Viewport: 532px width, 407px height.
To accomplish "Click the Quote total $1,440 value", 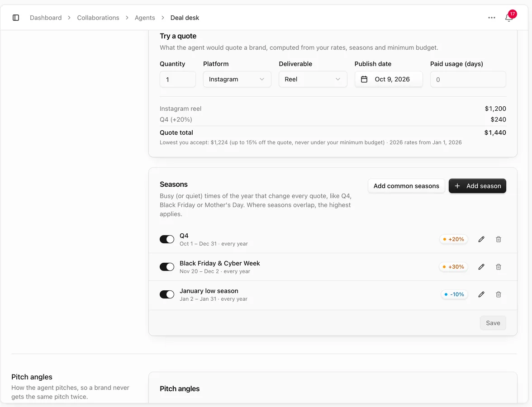I will point(495,133).
